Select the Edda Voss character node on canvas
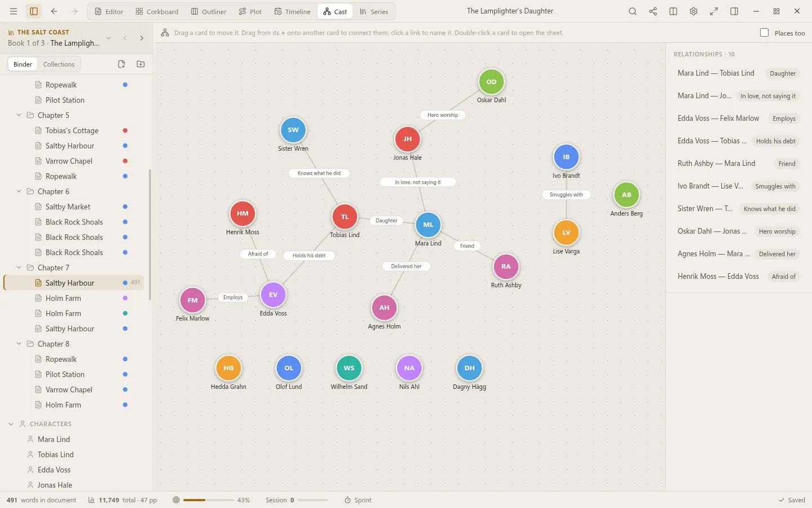 coord(273,295)
